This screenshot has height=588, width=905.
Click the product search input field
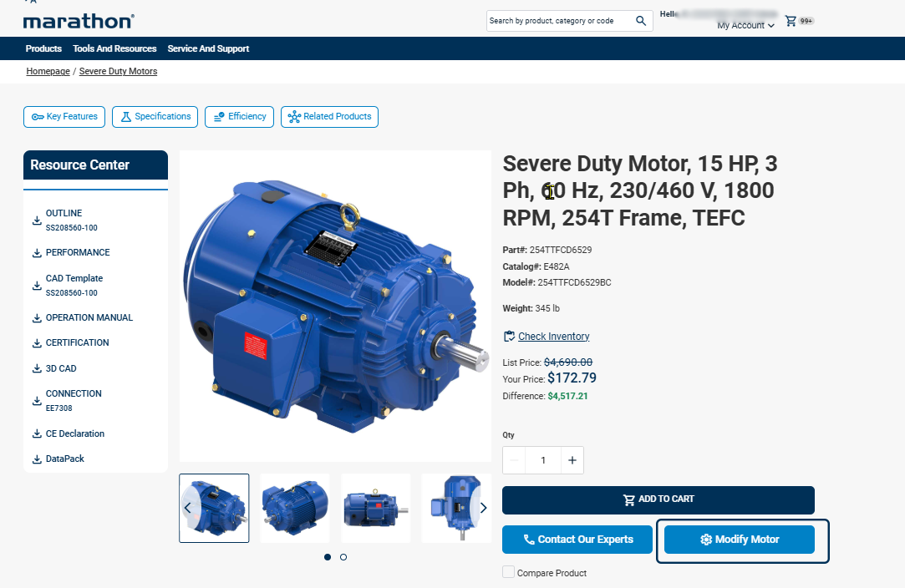(x=558, y=21)
